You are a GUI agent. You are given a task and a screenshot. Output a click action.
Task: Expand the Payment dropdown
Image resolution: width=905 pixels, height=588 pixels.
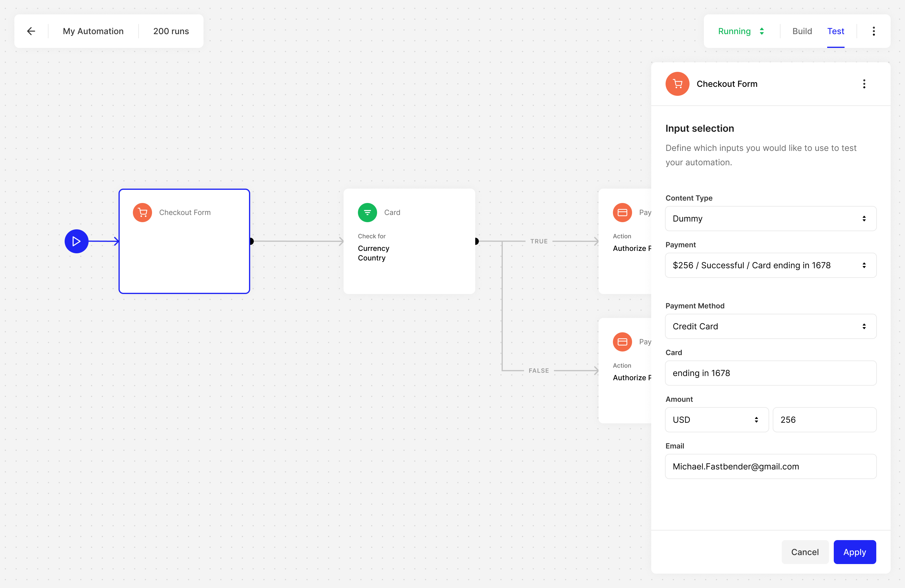(x=770, y=265)
